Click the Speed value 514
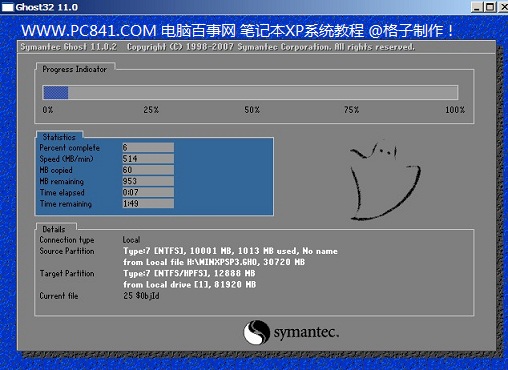 (x=148, y=159)
